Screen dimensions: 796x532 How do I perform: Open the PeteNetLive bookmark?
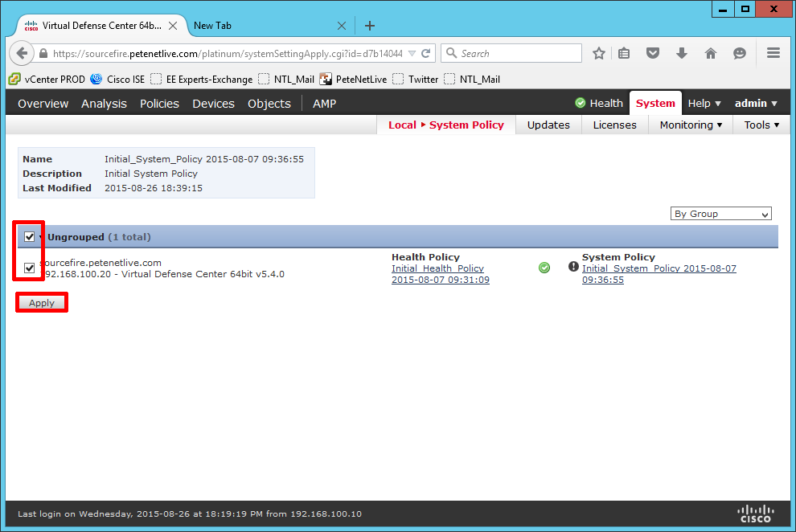click(353, 79)
